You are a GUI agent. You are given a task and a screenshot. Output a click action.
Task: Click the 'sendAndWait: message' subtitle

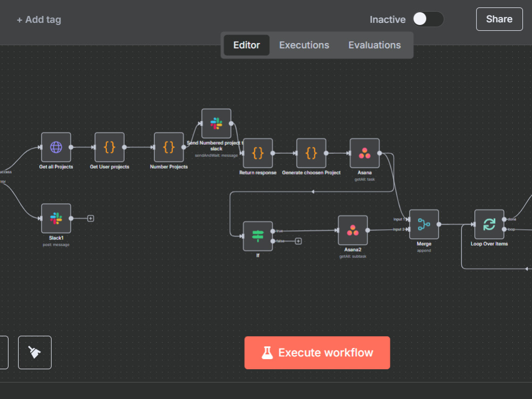(x=216, y=155)
